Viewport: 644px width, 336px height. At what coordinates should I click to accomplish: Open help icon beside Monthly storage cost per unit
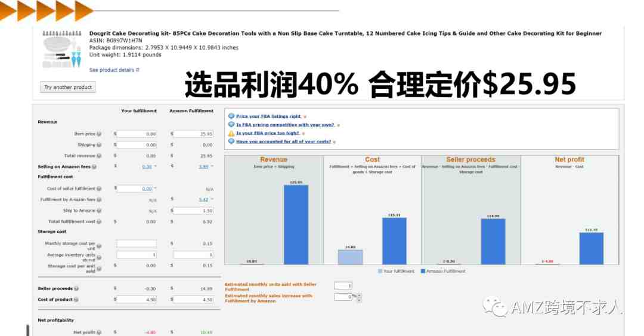[99, 246]
